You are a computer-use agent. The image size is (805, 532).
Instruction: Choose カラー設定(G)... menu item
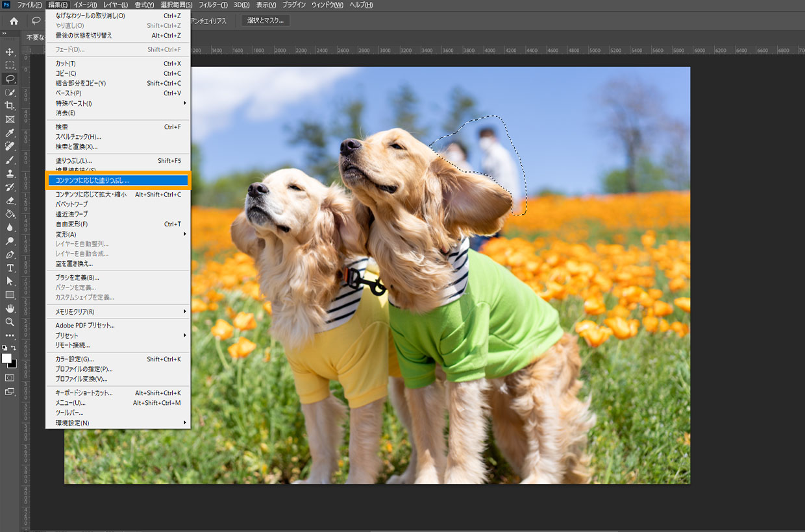tap(117, 359)
